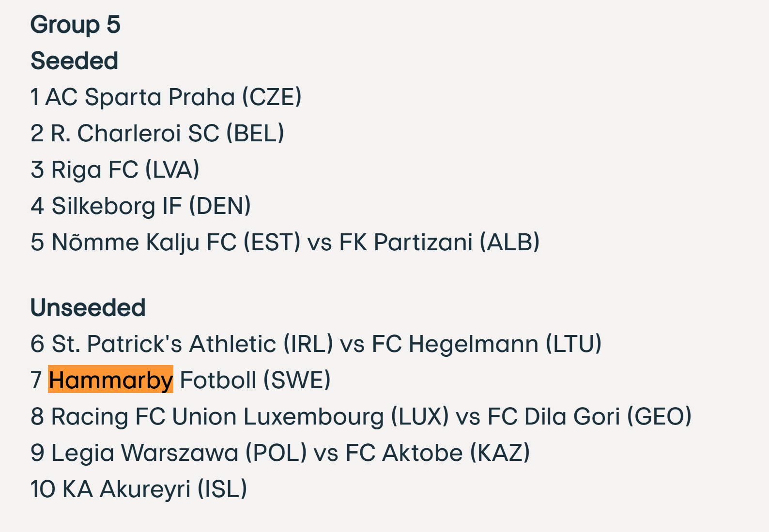
Task: Click the (CZE) country code
Action: pos(272,97)
